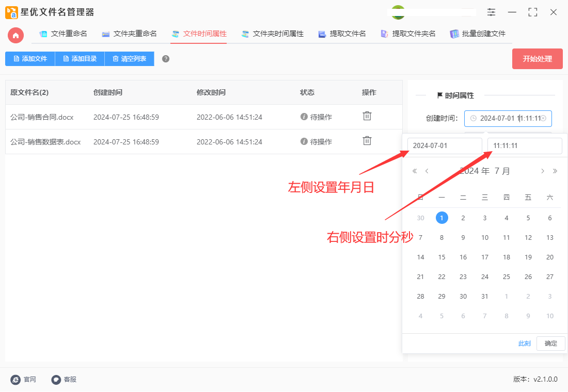Open the 文件夹时间属性 tab

(273, 34)
